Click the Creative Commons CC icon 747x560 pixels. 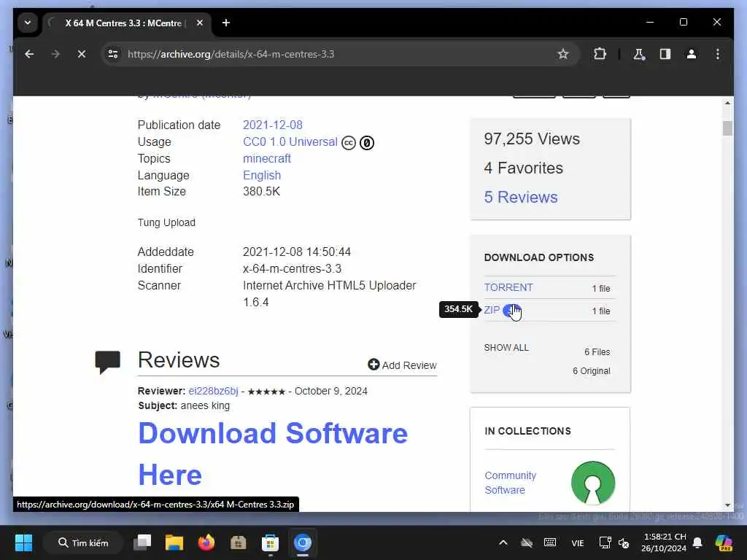pyautogui.click(x=349, y=143)
